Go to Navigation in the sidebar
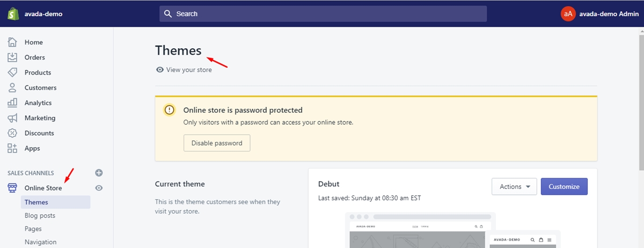Screen dimensions: 644x248 pyautogui.click(x=40, y=242)
